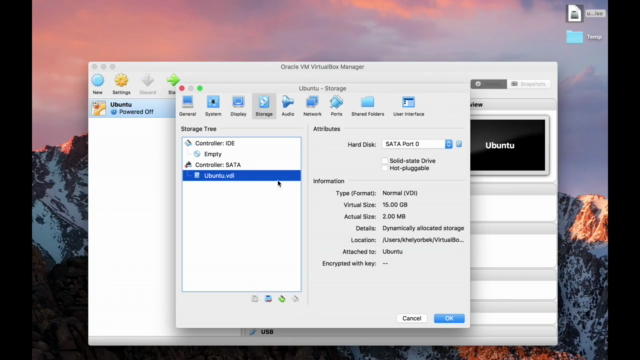640x360 pixels.
Task: Open the User Interface section
Action: 409,106
